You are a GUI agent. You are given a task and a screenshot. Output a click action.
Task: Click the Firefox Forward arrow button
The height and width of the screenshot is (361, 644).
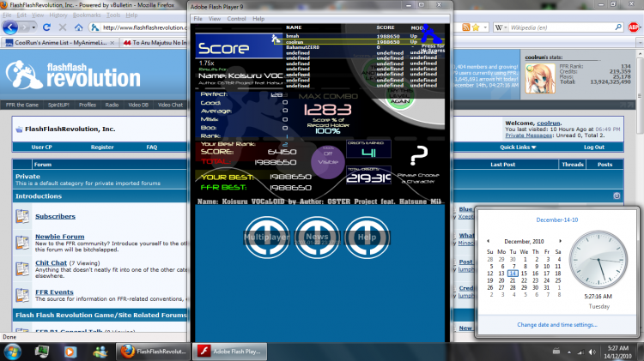tap(24, 27)
